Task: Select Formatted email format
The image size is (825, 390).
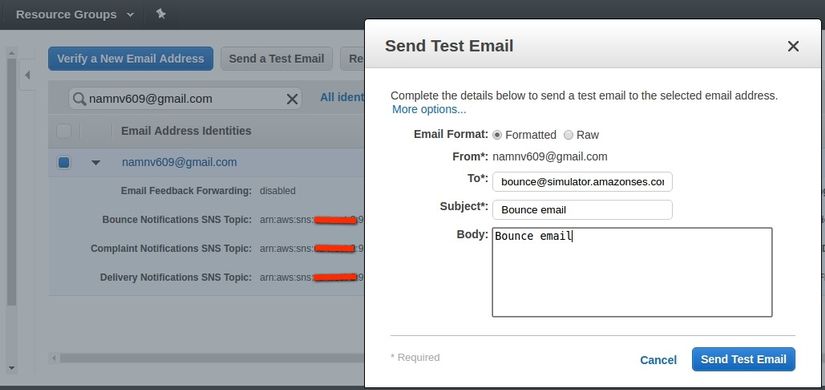Action: pos(497,135)
